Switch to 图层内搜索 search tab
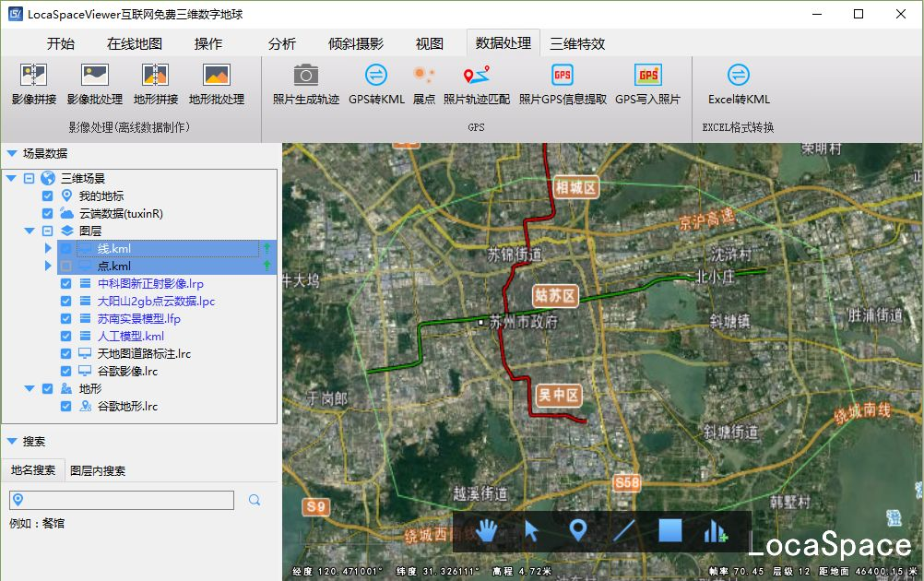This screenshot has width=924, height=581. coord(98,471)
